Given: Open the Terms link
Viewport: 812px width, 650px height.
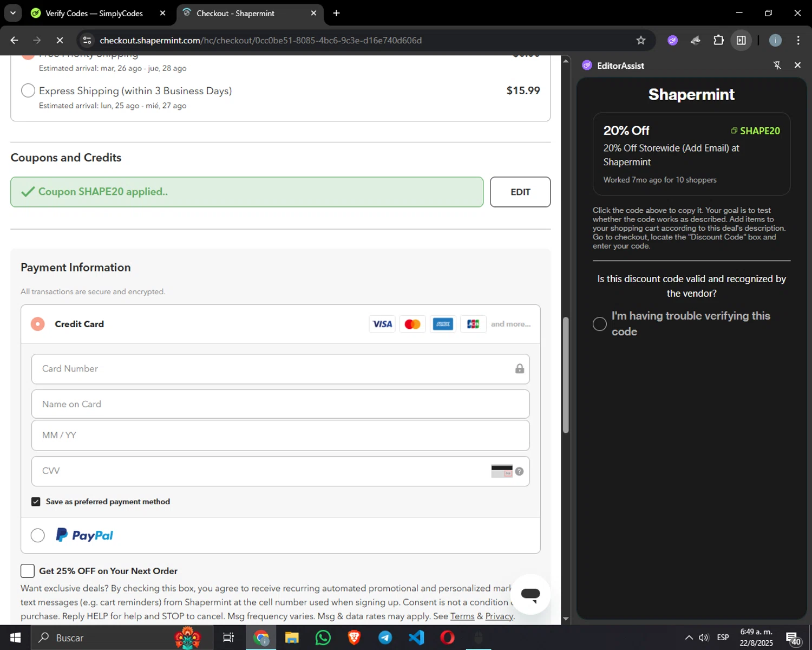Looking at the screenshot, I should (462, 616).
